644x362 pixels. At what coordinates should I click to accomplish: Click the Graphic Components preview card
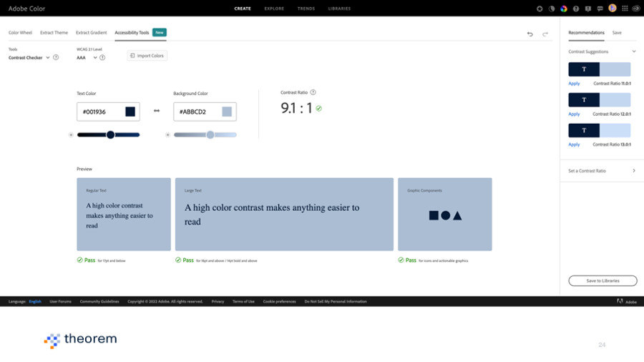coord(445,214)
